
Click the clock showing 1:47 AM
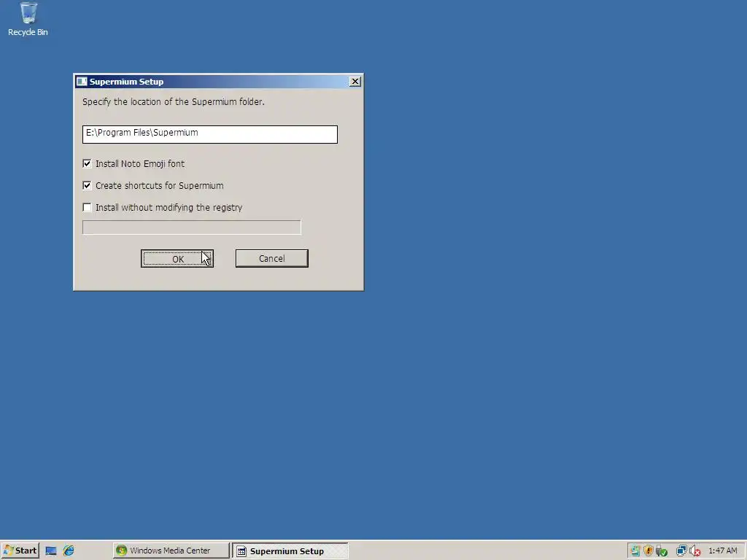coord(723,551)
